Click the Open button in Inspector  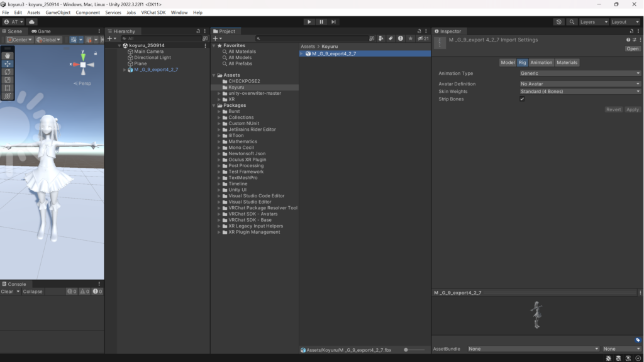coord(632,48)
